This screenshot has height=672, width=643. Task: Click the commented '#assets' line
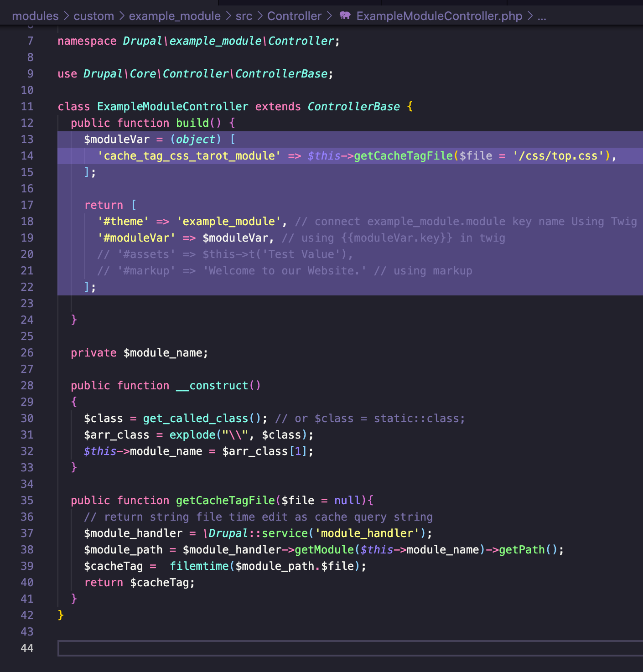[x=225, y=254]
